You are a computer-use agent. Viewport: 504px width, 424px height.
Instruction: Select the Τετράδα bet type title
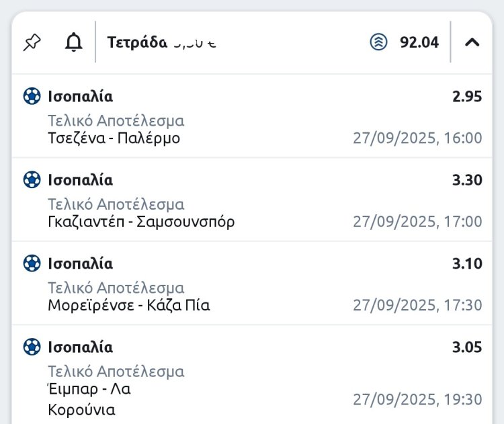tap(137, 42)
